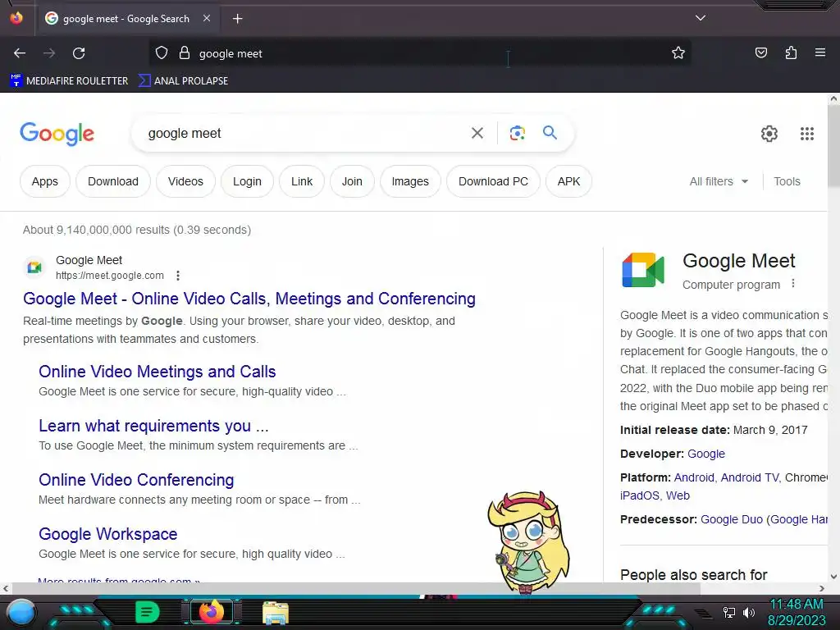Reload the current page
The width and height of the screenshot is (840, 630).
pyautogui.click(x=79, y=53)
